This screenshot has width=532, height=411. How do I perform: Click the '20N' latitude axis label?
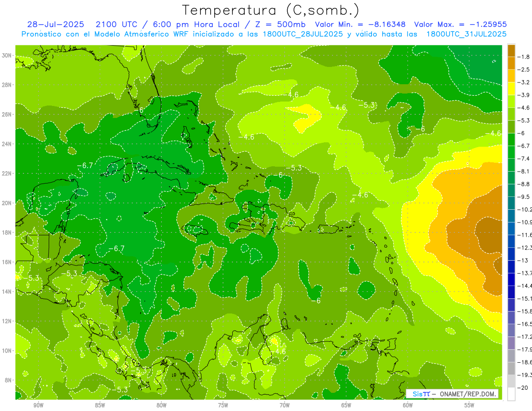coord(7,203)
